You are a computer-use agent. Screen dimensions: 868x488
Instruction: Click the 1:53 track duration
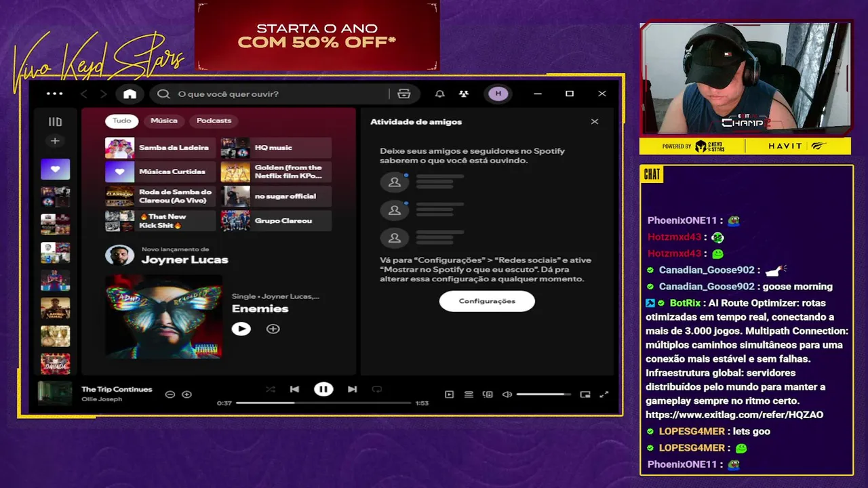coord(422,403)
